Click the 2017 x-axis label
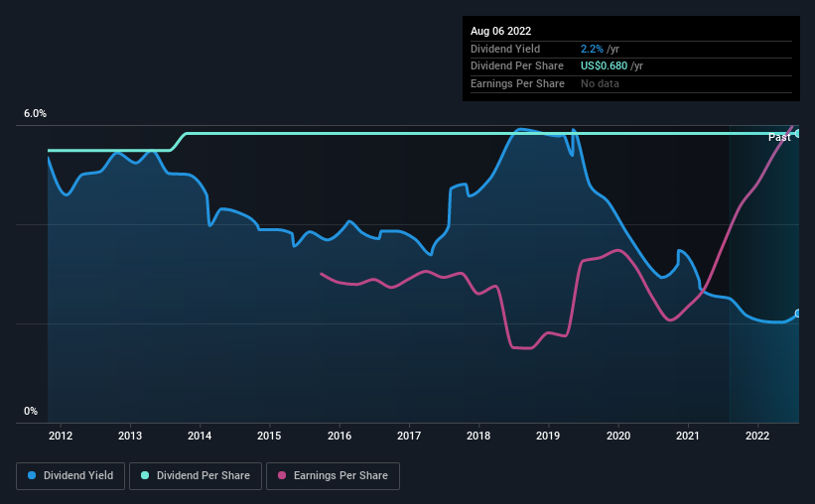This screenshot has height=504, width=815. click(x=409, y=436)
